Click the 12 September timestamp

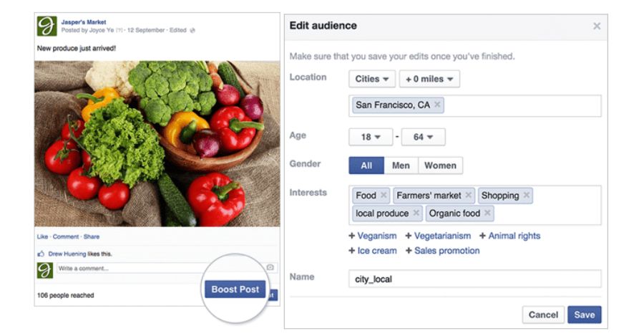[x=146, y=30]
